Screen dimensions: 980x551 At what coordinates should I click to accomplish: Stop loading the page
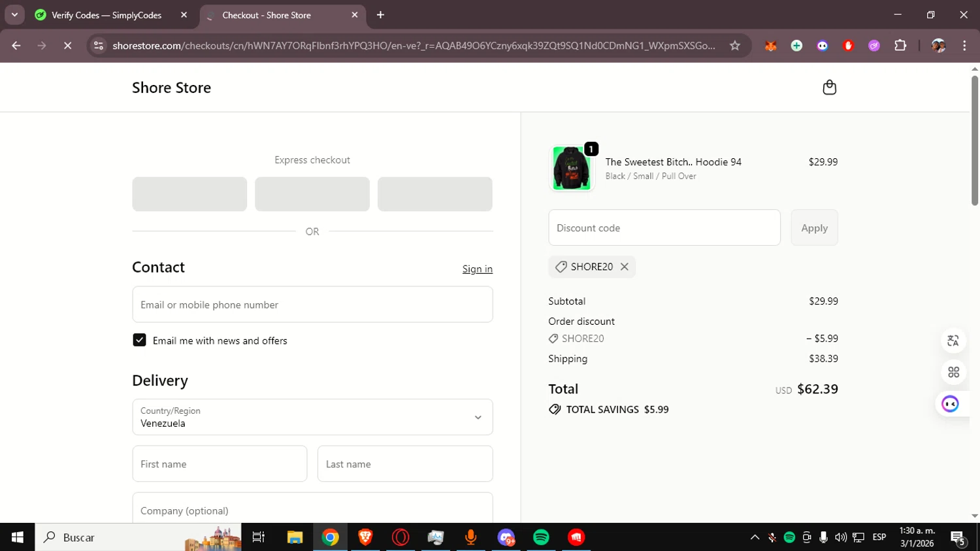pyautogui.click(x=67, y=46)
